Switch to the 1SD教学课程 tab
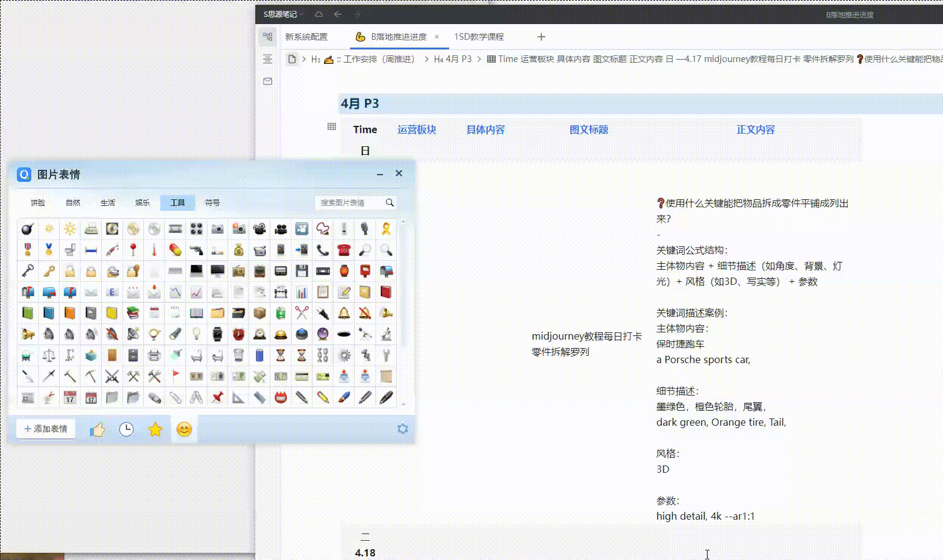Viewport: 943px width, 560px height. [x=479, y=37]
